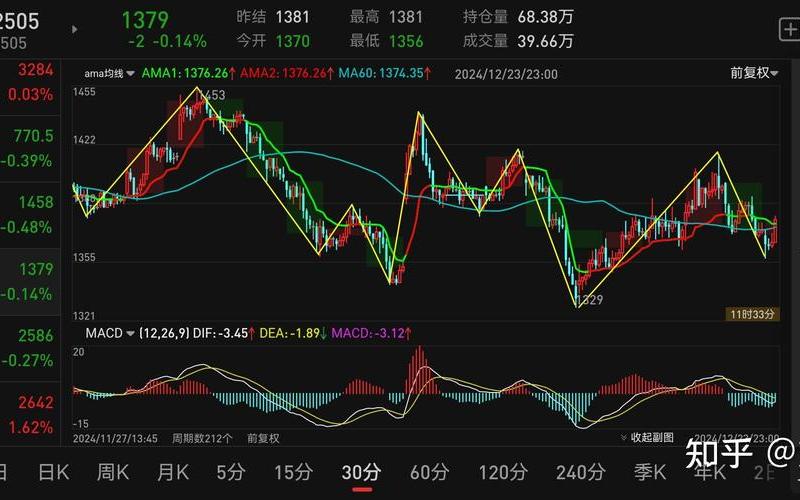Select the sidebar quote showing 2586
Viewport: 800px width, 500px height.
(30, 348)
